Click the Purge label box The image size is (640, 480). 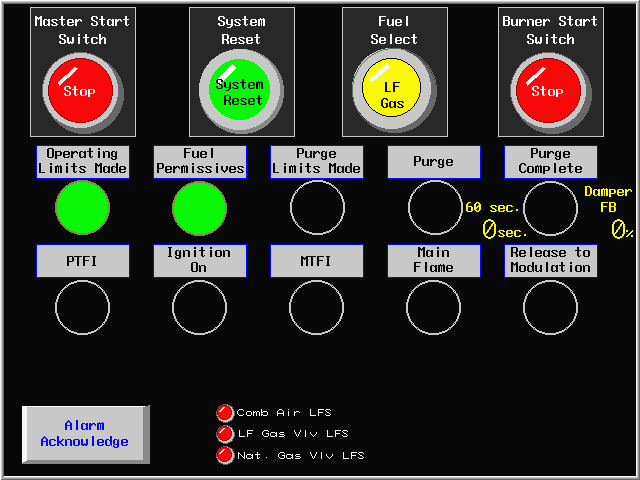pyautogui.click(x=434, y=162)
